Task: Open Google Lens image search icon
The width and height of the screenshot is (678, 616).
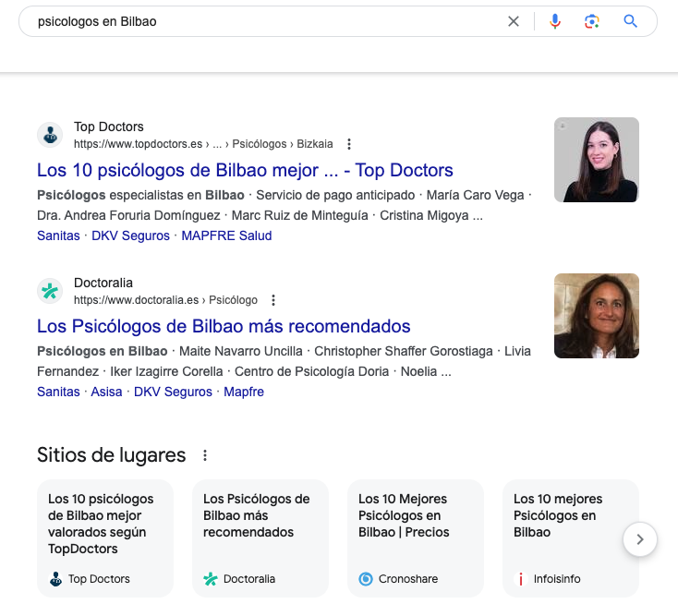Action: (x=591, y=21)
